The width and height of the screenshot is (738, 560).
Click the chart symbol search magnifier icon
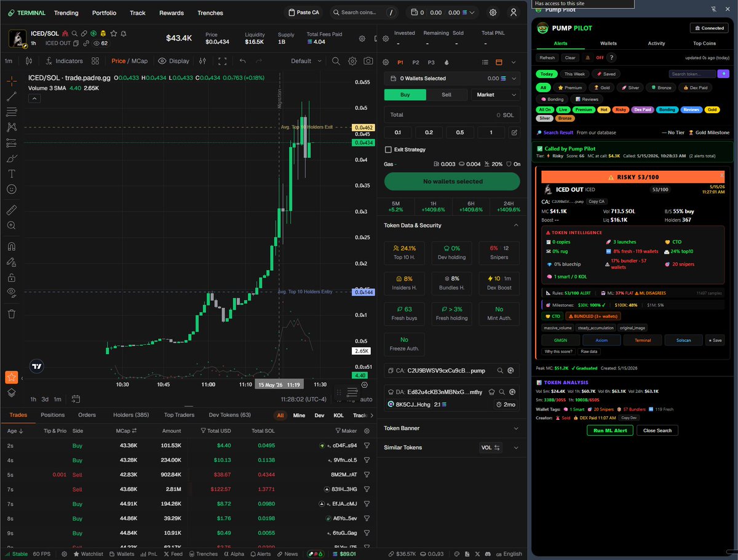[336, 61]
